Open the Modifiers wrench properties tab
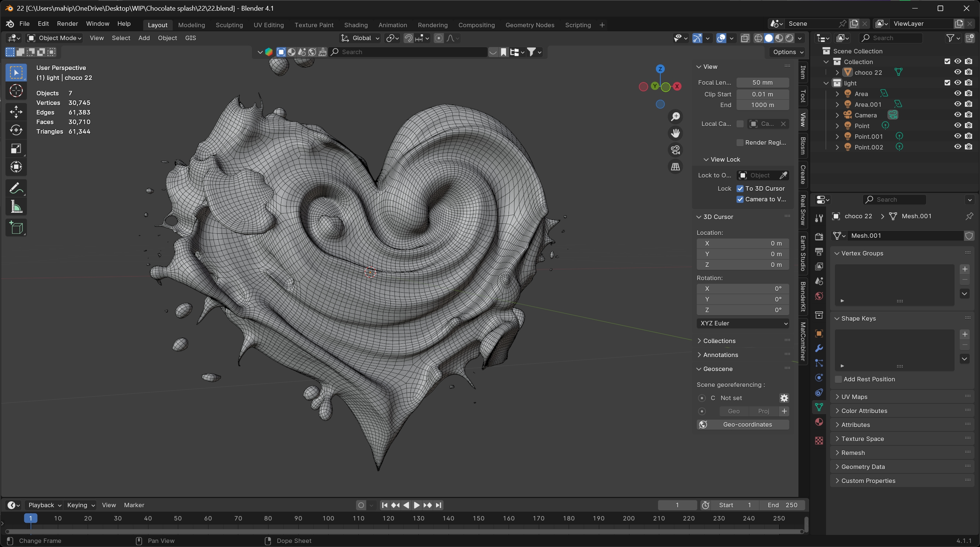980x547 pixels. (x=819, y=348)
